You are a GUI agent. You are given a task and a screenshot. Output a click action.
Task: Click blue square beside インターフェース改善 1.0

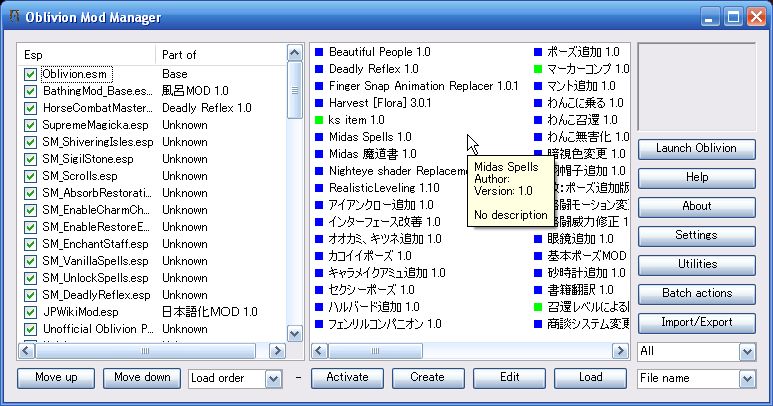(x=319, y=222)
